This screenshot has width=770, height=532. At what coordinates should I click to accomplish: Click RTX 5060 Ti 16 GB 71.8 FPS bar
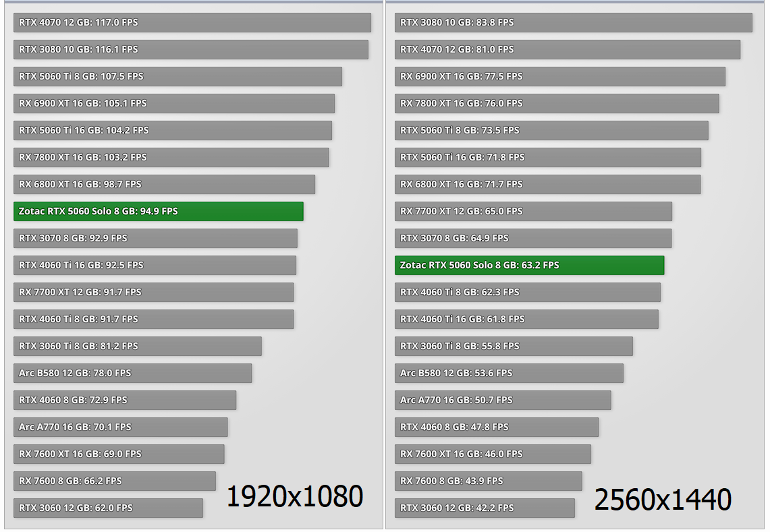coord(548,158)
